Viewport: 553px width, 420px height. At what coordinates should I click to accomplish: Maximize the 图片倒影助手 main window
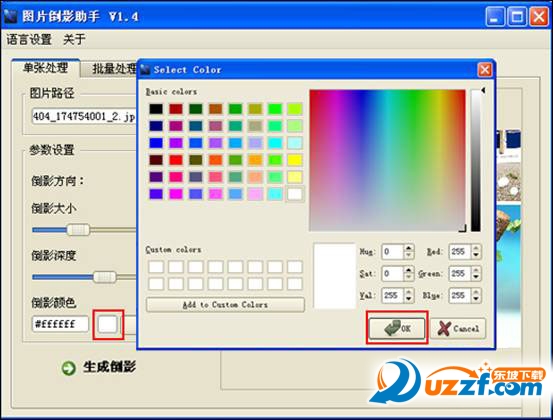pyautogui.click(x=517, y=16)
